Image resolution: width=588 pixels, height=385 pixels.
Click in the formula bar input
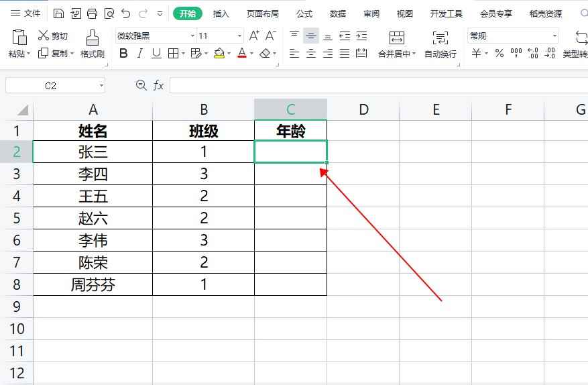[379, 85]
